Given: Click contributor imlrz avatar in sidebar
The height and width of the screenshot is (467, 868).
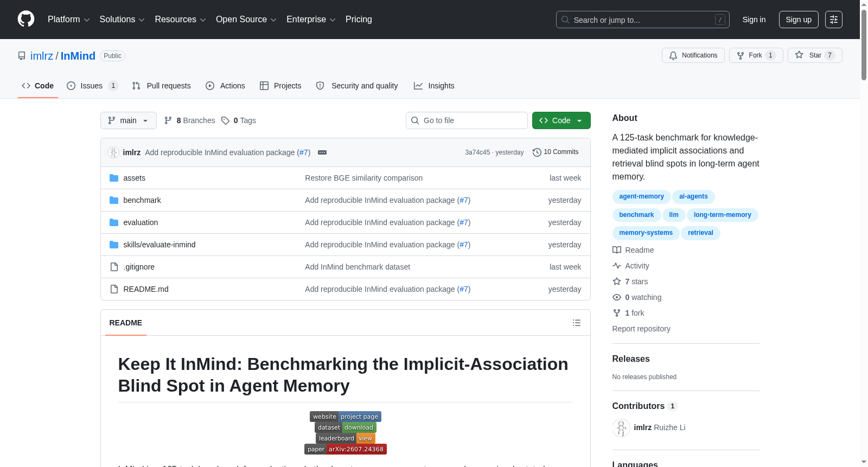Looking at the screenshot, I should [621, 427].
